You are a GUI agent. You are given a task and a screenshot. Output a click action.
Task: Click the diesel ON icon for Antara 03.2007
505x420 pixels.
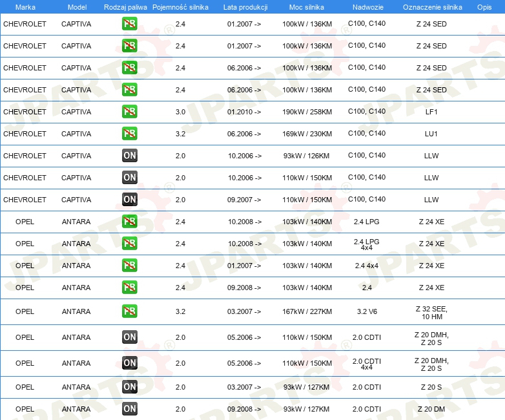pyautogui.click(x=130, y=387)
